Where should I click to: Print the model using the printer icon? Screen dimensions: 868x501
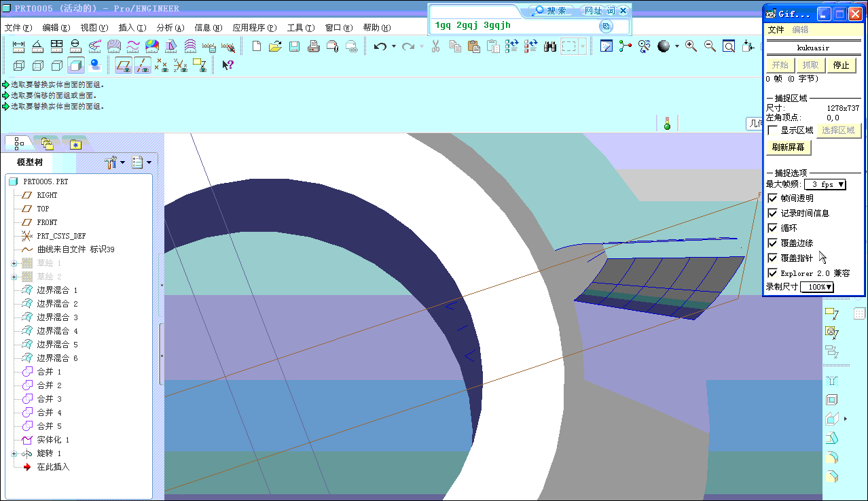[x=313, y=46]
